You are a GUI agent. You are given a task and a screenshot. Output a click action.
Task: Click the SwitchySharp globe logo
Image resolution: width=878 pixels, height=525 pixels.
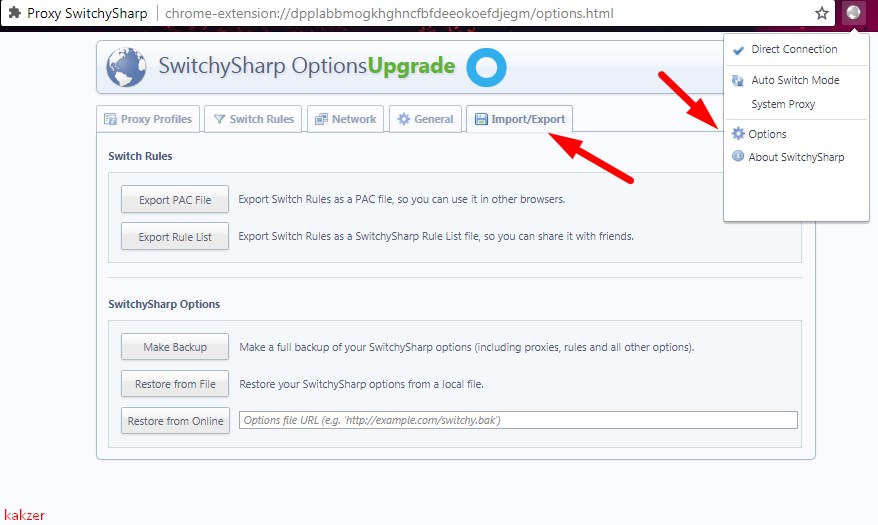(x=126, y=67)
